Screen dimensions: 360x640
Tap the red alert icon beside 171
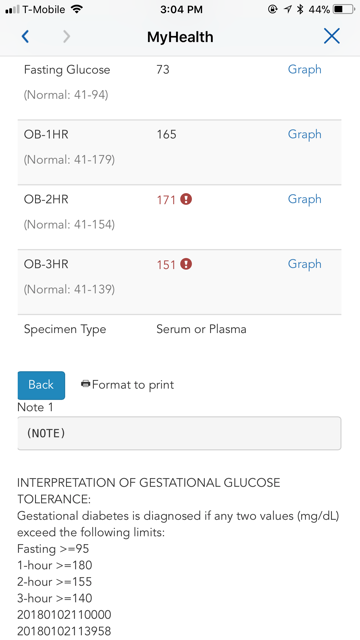coord(186,199)
